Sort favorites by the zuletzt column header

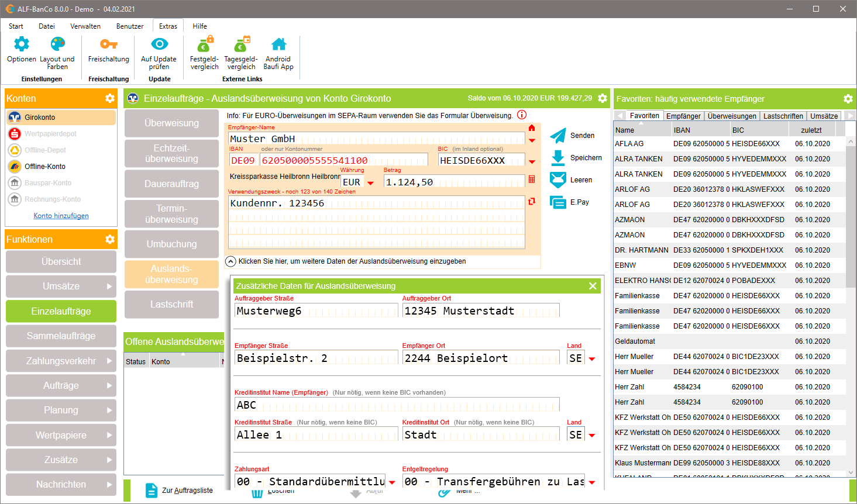(x=811, y=130)
